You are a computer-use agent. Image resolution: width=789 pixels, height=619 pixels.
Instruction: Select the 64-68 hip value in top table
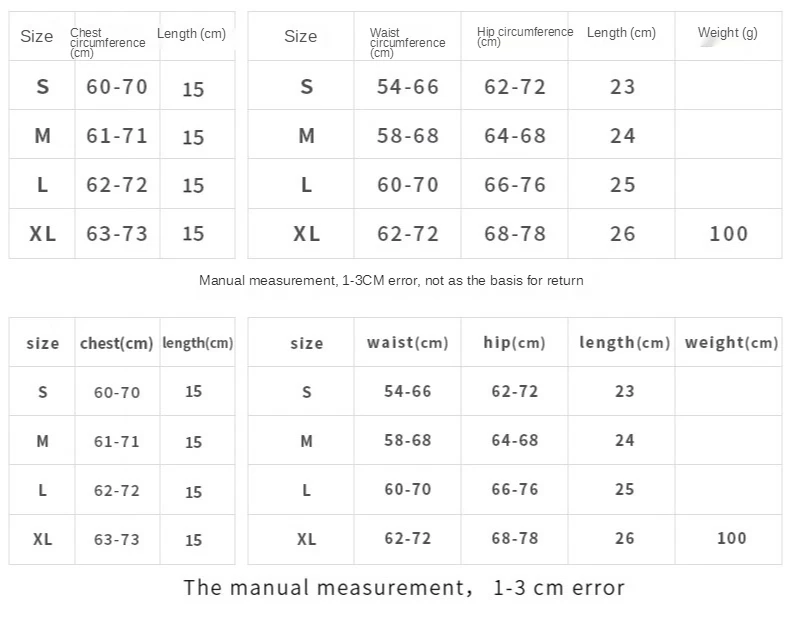click(x=515, y=136)
